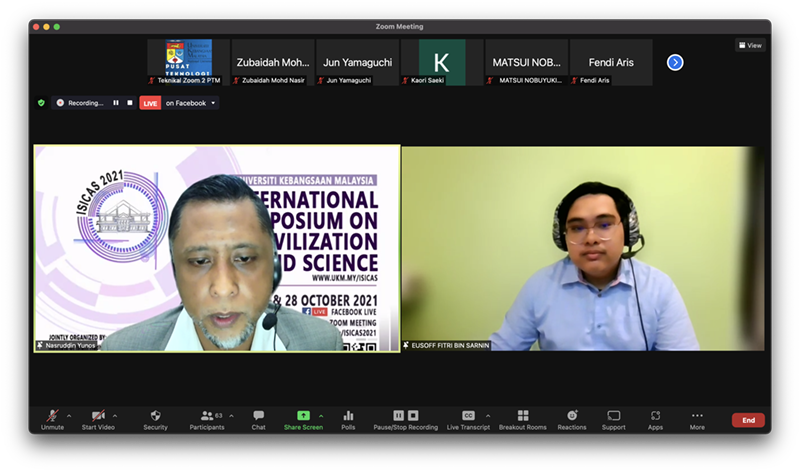Viewport: 800px width, 472px height.
Task: Open the Security shield options
Action: [x=155, y=416]
